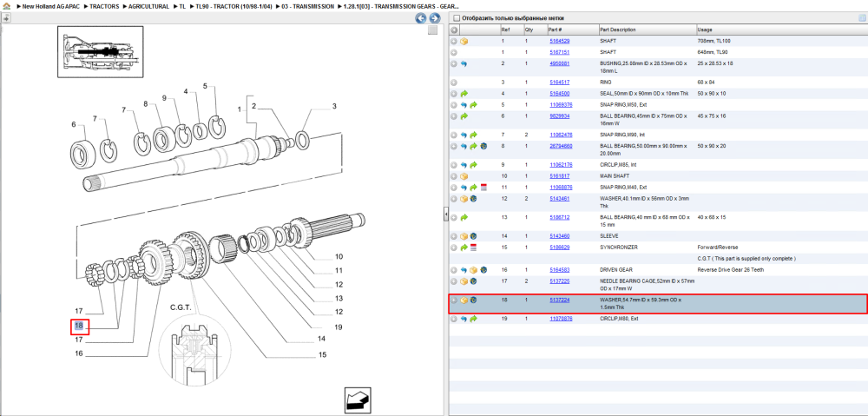Click the blue arrow icon for 11062476
Viewport: 868px width, 416px height.
[x=464, y=135]
